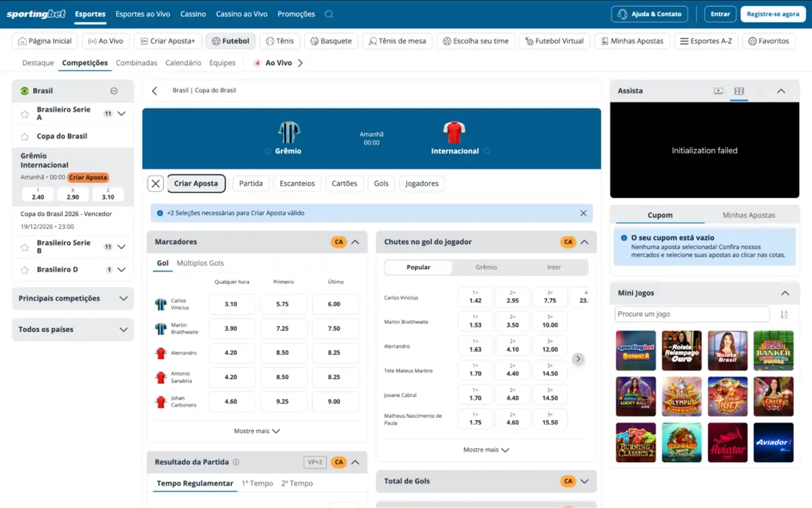Expand Brasileiro Serie B league
The height and width of the screenshot is (508, 812).
121,247
